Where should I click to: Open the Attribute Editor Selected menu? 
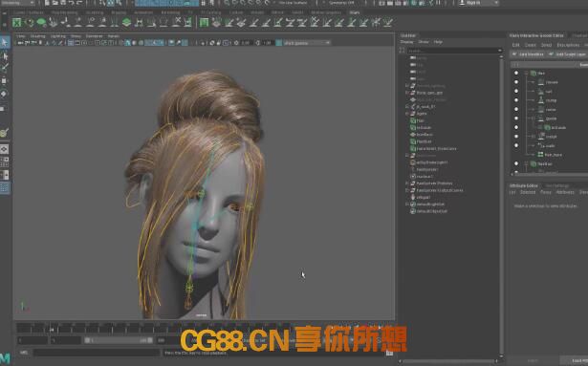click(x=528, y=192)
